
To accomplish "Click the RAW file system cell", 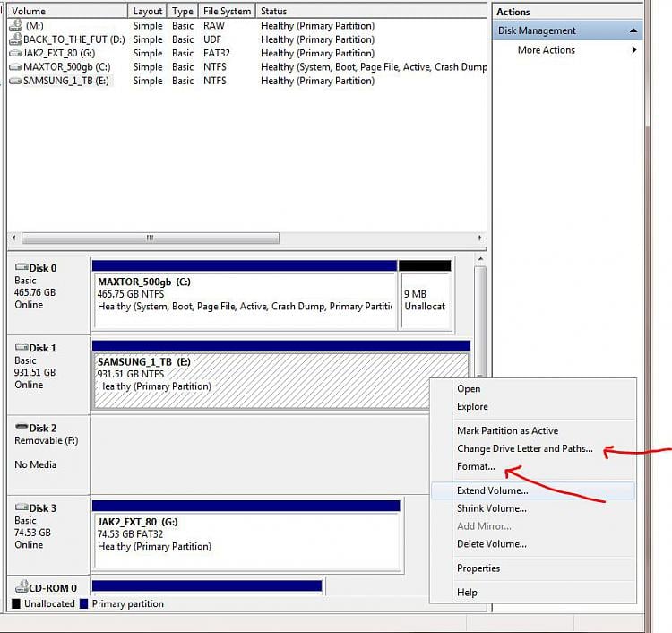I will pos(214,26).
